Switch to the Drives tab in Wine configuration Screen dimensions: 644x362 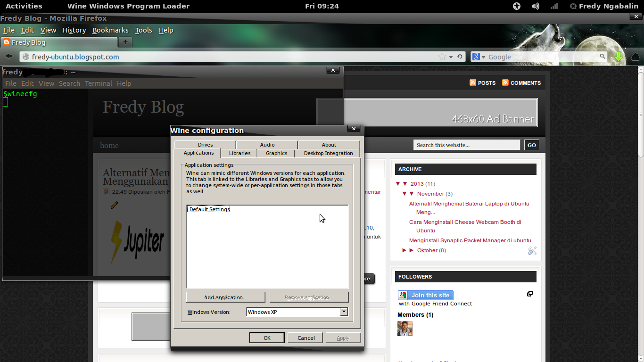(205, 145)
